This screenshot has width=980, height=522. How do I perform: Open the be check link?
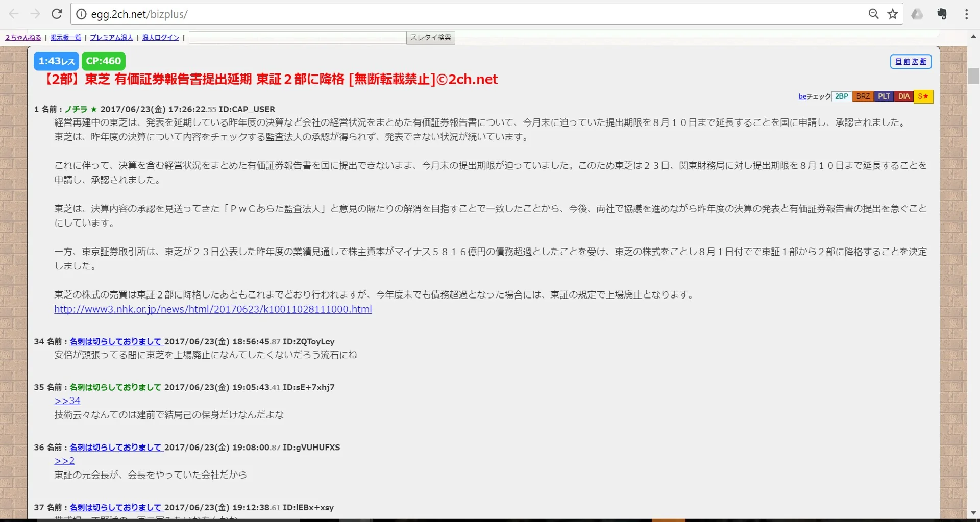click(x=802, y=96)
